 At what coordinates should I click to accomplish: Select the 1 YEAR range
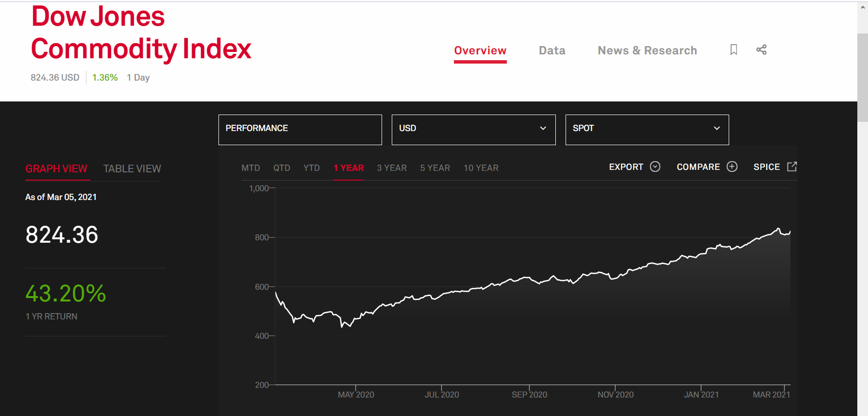coord(349,168)
